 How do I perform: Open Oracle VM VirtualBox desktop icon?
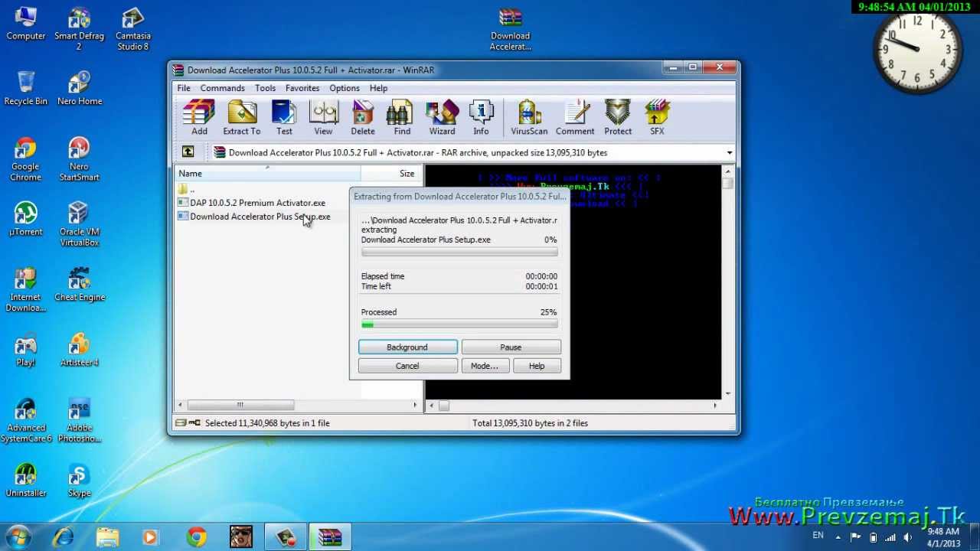tap(79, 224)
